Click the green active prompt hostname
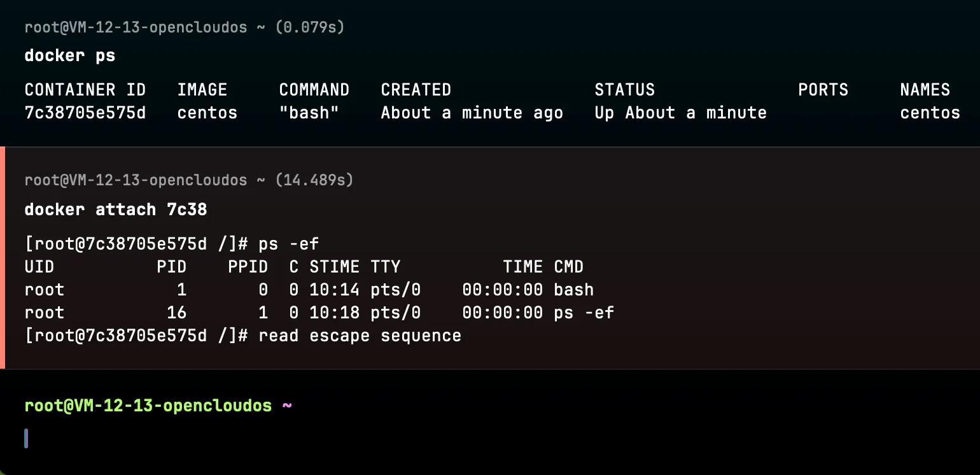This screenshot has height=475, width=980. click(x=148, y=406)
